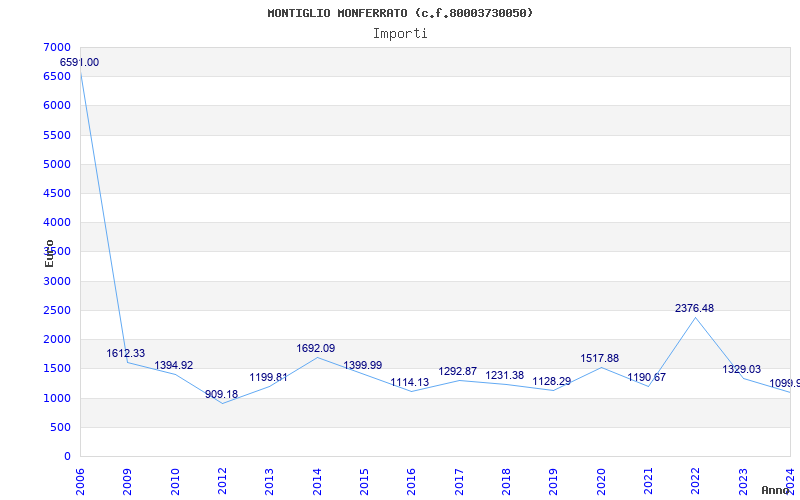Image resolution: width=800 pixels, height=500 pixels.
Task: Select the 1329.03 data label
Action: coord(742,370)
